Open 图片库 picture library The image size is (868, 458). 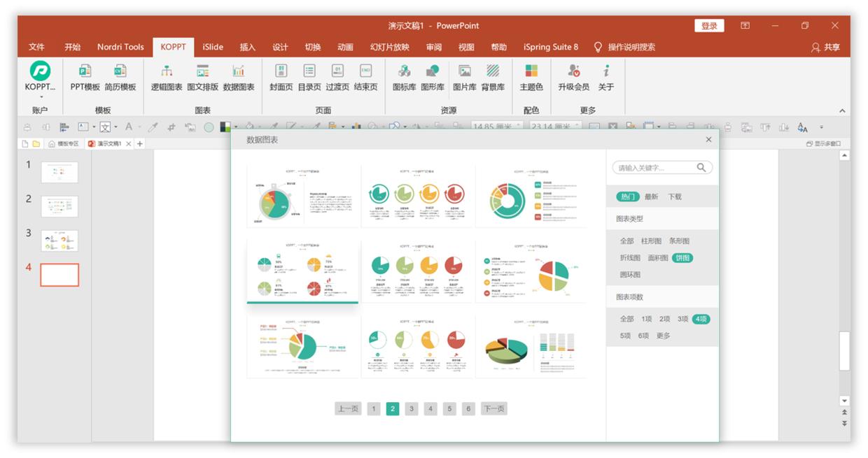click(465, 77)
